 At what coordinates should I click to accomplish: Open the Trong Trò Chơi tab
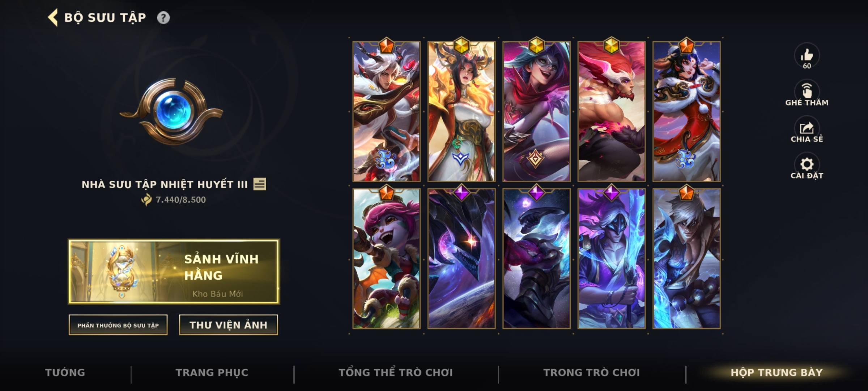coord(591,373)
